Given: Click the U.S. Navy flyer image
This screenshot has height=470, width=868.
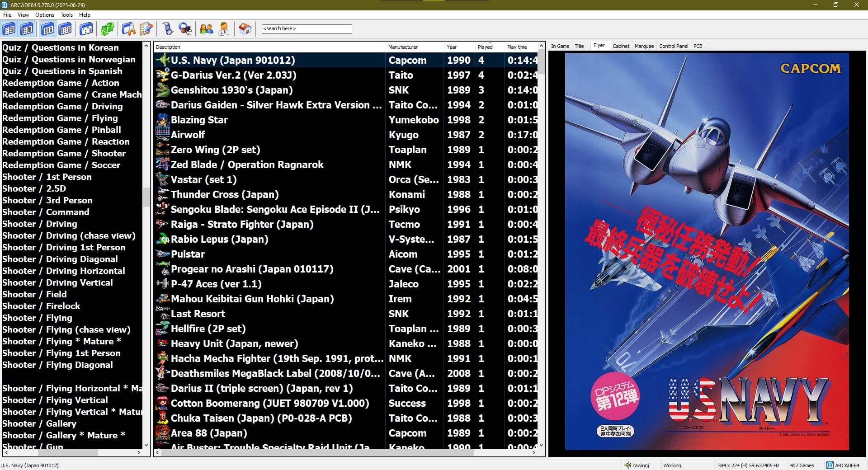Looking at the screenshot, I should point(707,251).
